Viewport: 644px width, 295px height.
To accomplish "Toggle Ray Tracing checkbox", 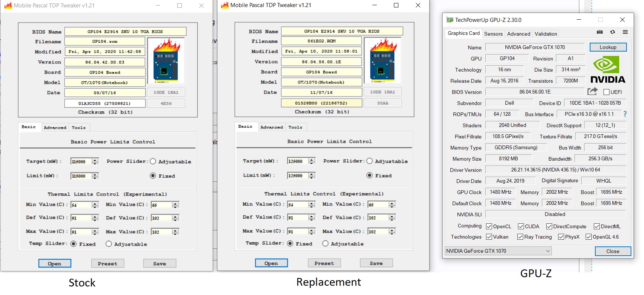I will click(x=520, y=237).
